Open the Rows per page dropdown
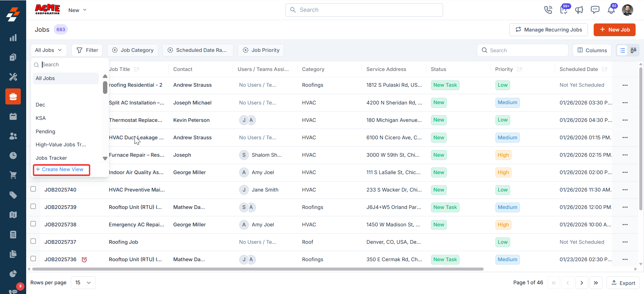 (83, 283)
